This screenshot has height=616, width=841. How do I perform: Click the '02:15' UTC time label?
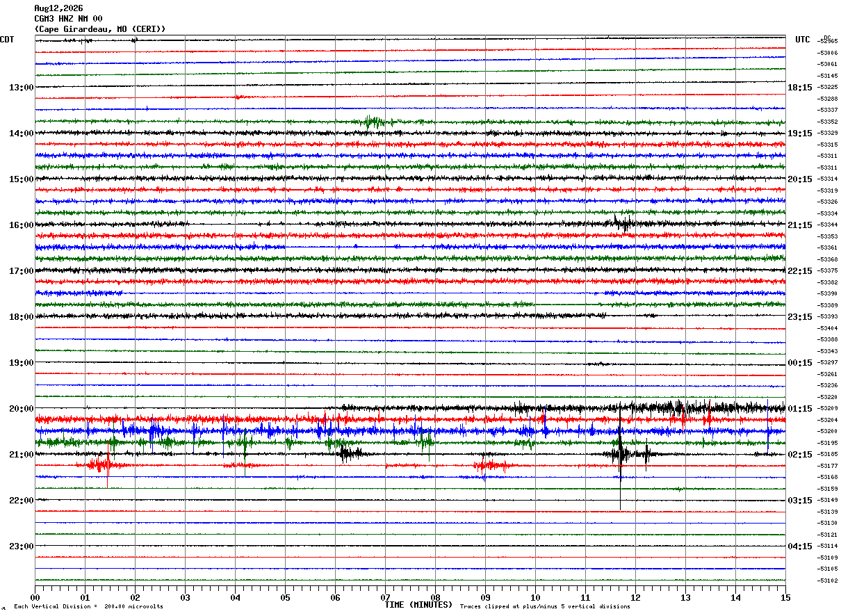[x=800, y=455]
